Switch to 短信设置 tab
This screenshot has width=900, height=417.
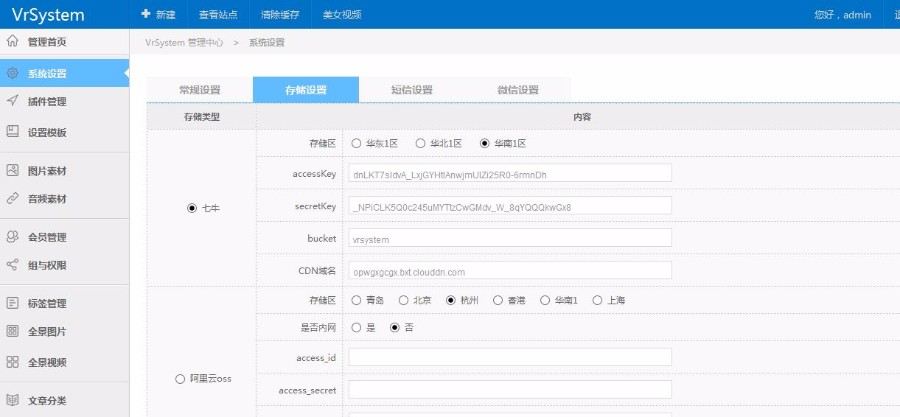(412, 90)
